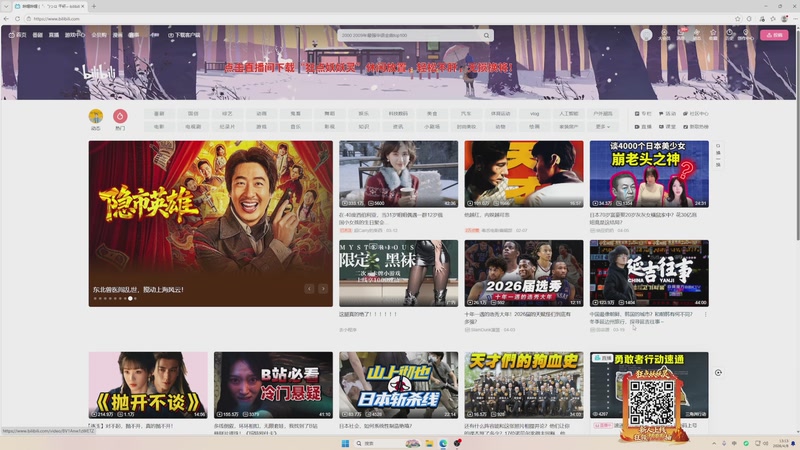Open the 漫画 top navigation item
The image size is (800, 450).
coord(117,35)
